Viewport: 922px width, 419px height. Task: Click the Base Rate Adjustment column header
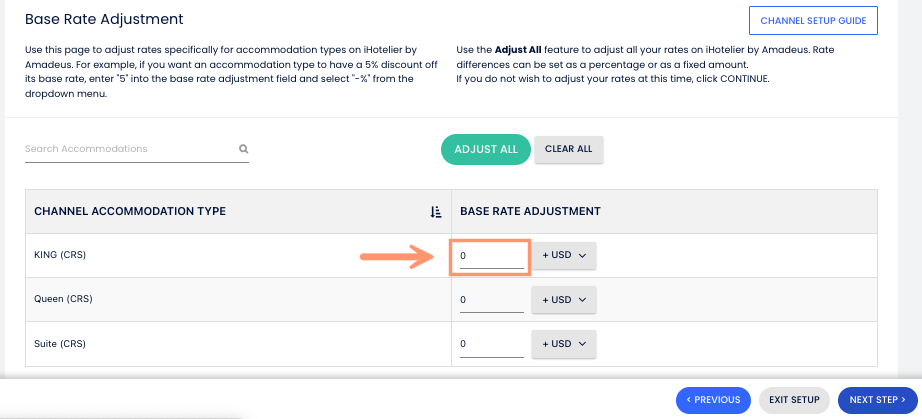coord(530,211)
